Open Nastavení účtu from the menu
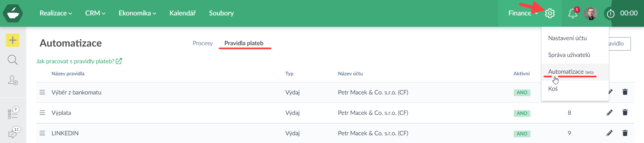Image resolution: width=644 pixels, height=143 pixels. point(567,38)
